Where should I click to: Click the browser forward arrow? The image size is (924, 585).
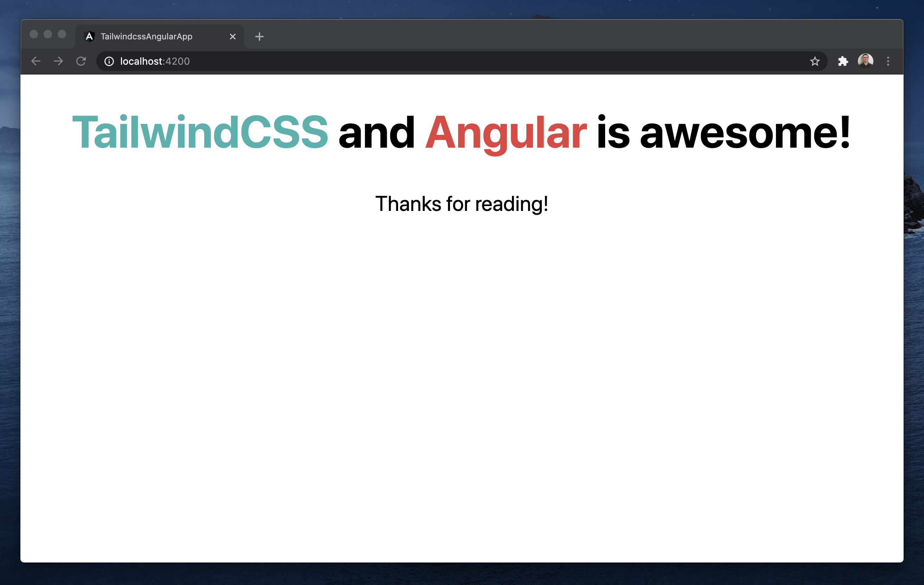click(x=58, y=61)
